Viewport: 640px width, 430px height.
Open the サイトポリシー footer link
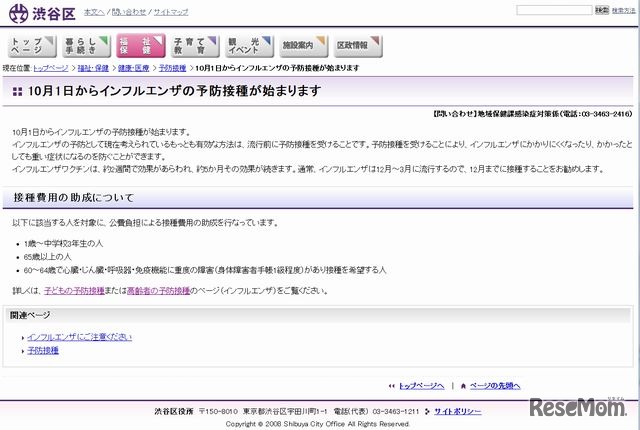[458, 411]
